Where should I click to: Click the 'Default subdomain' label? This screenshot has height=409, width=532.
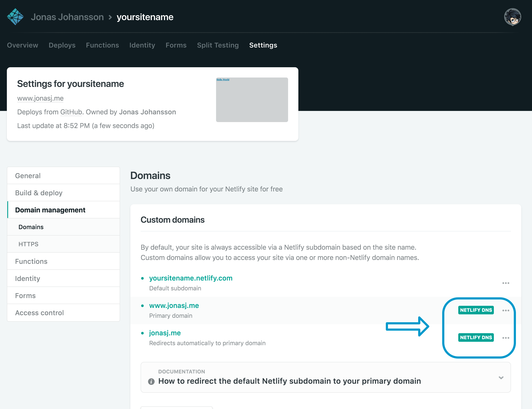click(x=175, y=288)
